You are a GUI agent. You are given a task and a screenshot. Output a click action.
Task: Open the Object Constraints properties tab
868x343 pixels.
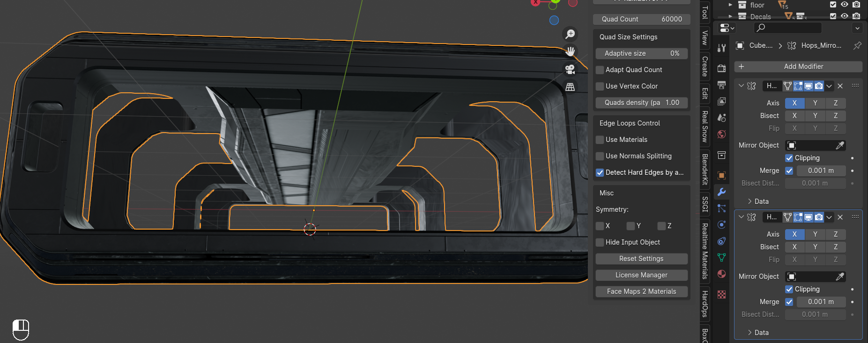point(721,241)
